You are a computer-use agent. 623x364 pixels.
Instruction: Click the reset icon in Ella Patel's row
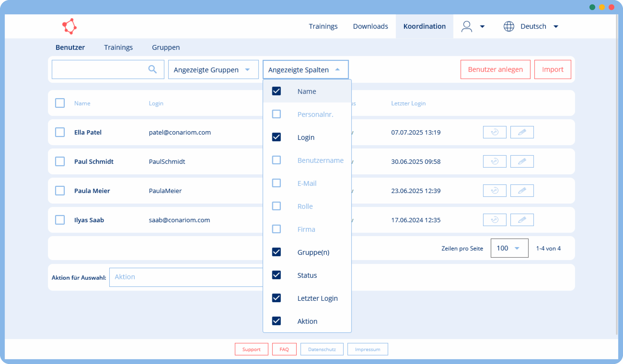tap(495, 132)
